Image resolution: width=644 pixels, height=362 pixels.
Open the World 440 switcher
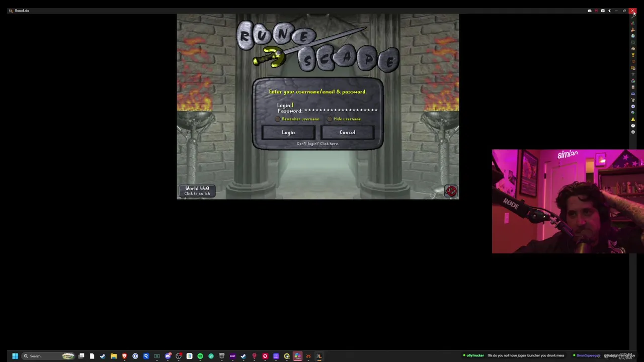[197, 191]
